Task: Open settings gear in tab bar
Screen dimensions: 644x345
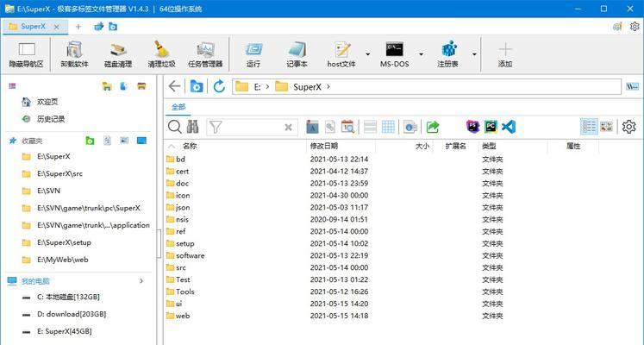Action: pyautogui.click(x=635, y=26)
